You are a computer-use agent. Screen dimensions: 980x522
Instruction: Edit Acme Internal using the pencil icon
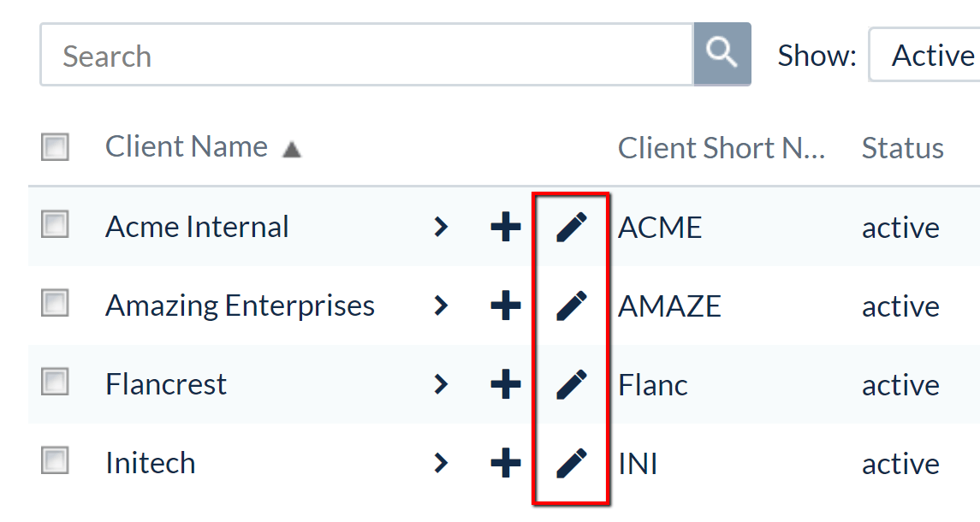[x=572, y=227]
